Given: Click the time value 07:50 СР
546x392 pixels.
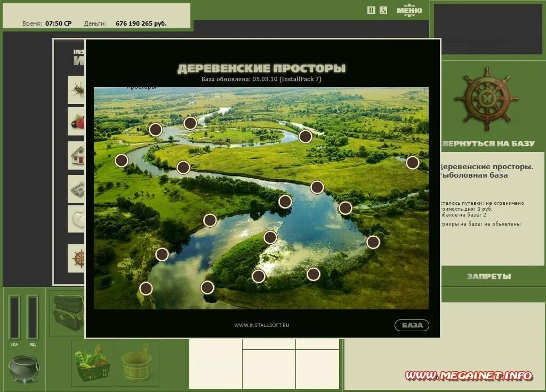Looking at the screenshot, I should pyautogui.click(x=59, y=23).
